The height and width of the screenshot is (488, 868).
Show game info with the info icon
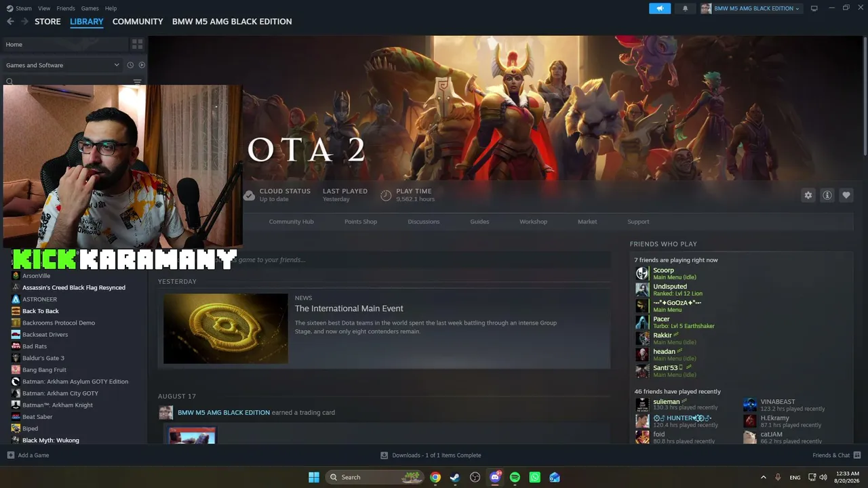click(x=827, y=195)
